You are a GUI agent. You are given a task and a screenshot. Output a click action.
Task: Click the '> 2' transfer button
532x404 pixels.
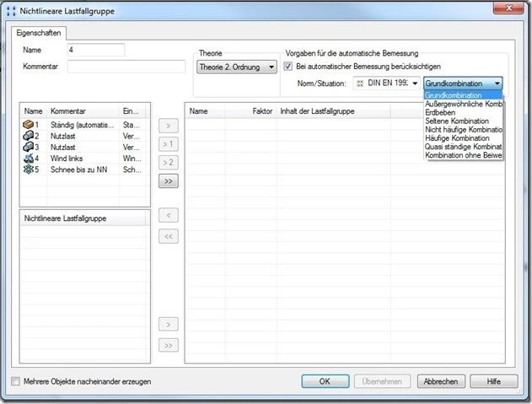tap(169, 163)
